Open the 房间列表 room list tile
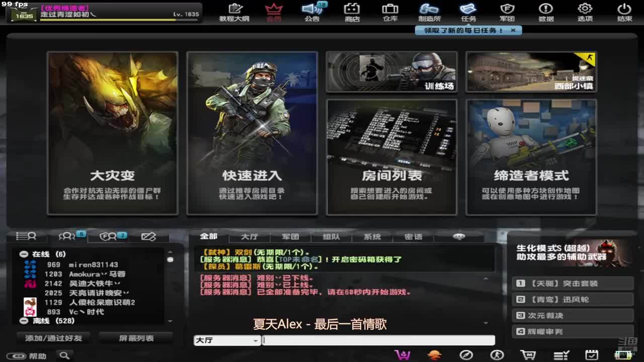This screenshot has width=644, height=362. (391, 157)
